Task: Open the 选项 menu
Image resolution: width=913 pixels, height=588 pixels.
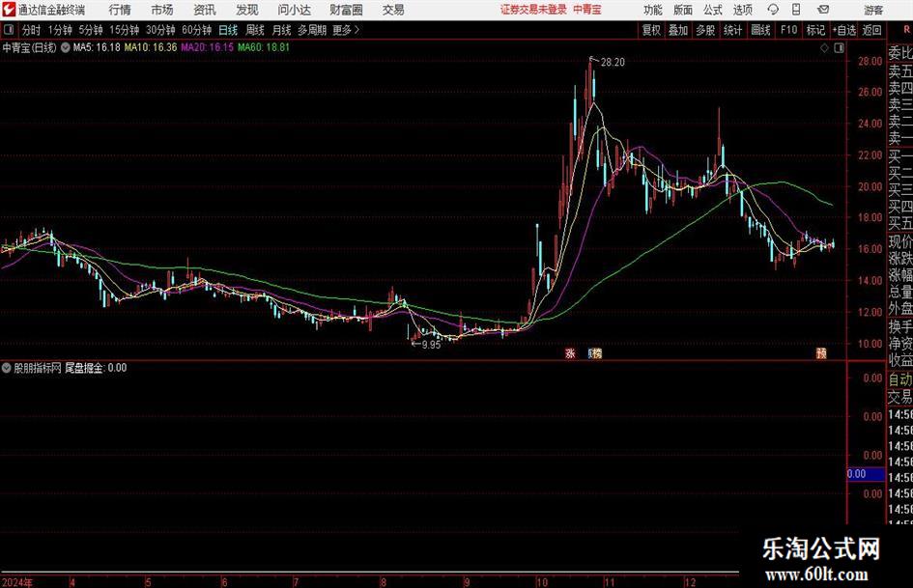Action: click(x=742, y=10)
